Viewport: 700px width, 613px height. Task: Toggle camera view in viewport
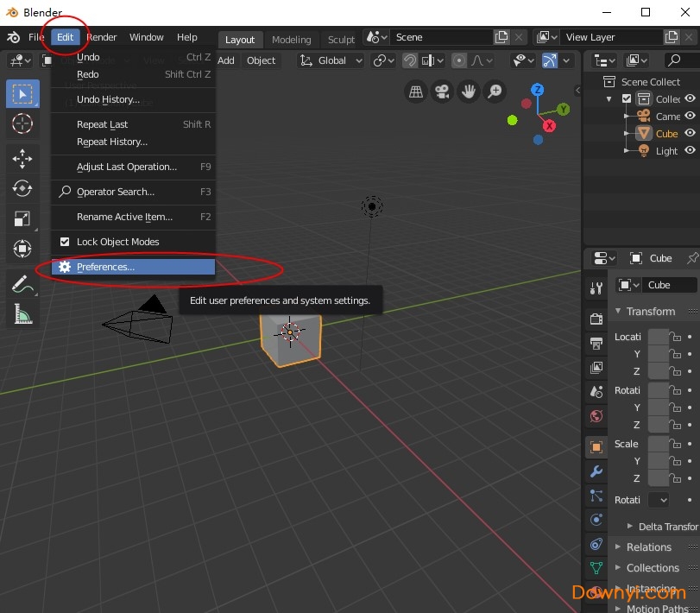coord(442,91)
